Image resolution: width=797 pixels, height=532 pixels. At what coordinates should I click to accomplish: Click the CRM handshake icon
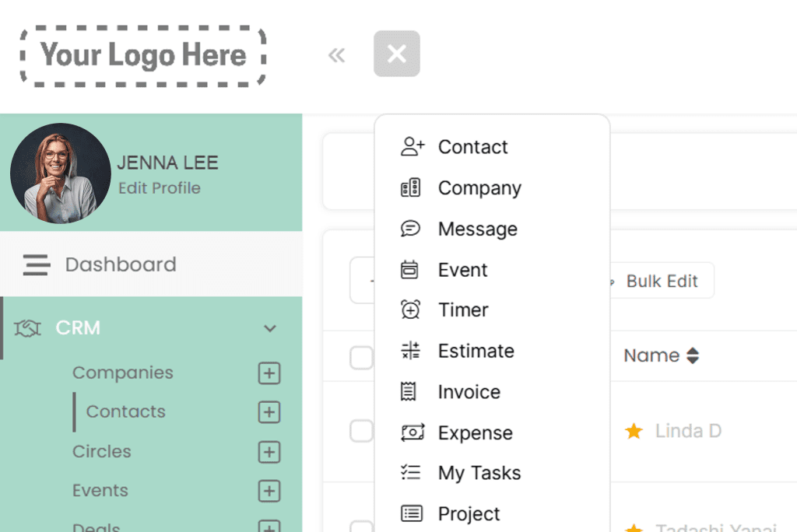pyautogui.click(x=28, y=328)
